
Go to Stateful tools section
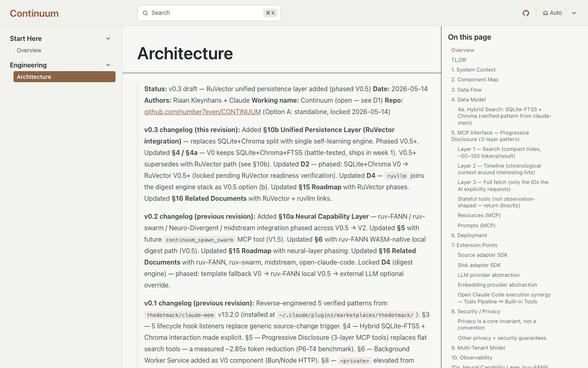point(496,202)
